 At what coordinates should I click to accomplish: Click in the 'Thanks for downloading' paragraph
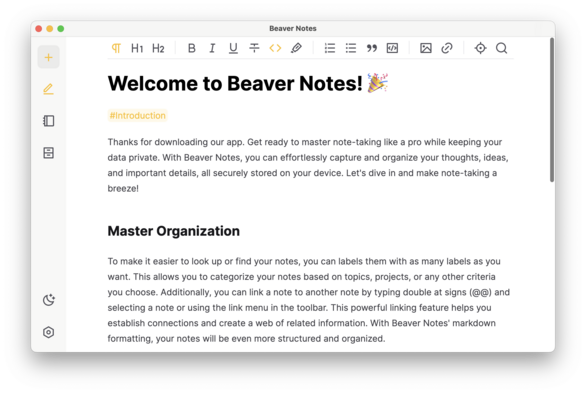[308, 165]
